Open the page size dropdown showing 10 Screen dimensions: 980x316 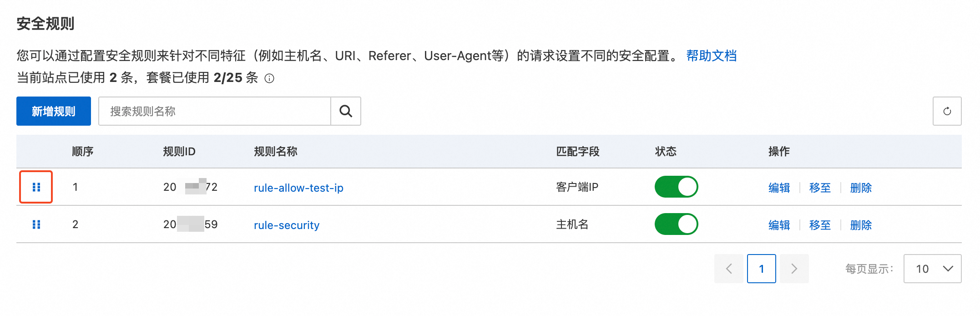click(x=932, y=269)
